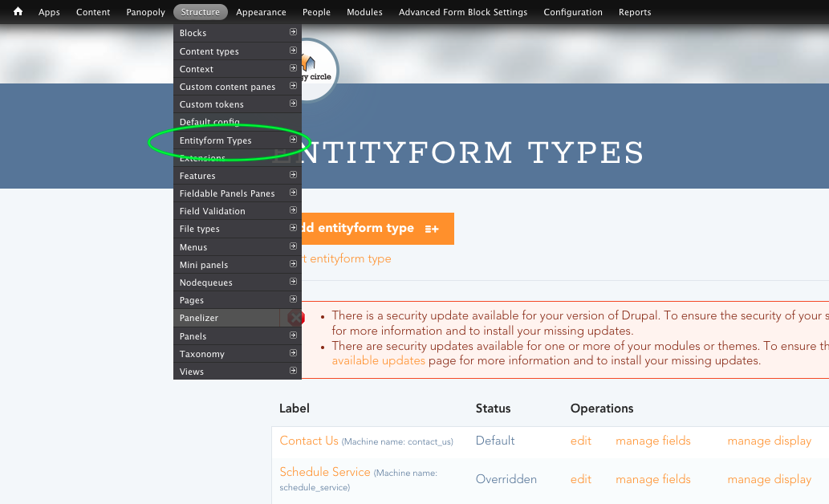Open the Modules admin menu
The width and height of the screenshot is (829, 504).
(x=364, y=11)
